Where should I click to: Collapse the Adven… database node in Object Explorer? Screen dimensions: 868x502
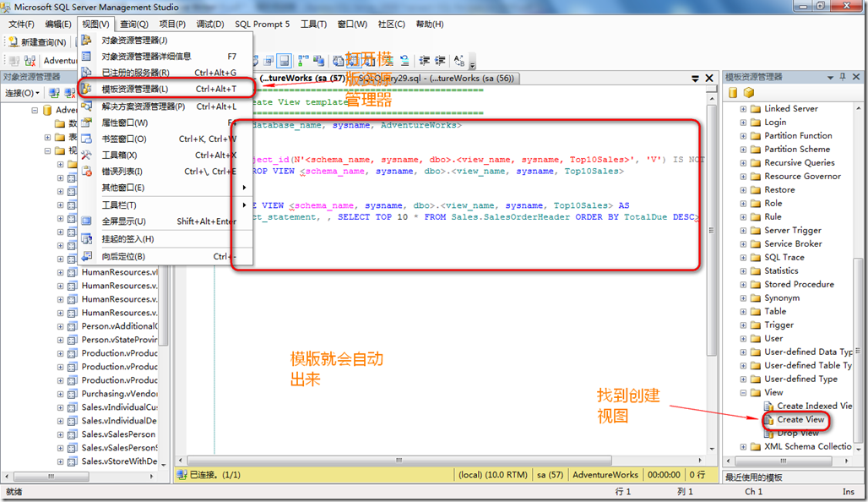[35, 110]
